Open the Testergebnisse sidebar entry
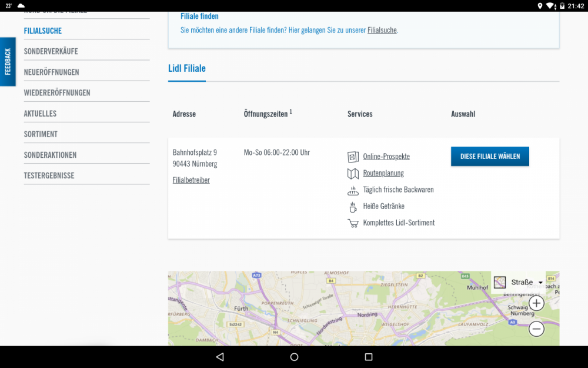Image resolution: width=588 pixels, height=368 pixels. coord(49,175)
